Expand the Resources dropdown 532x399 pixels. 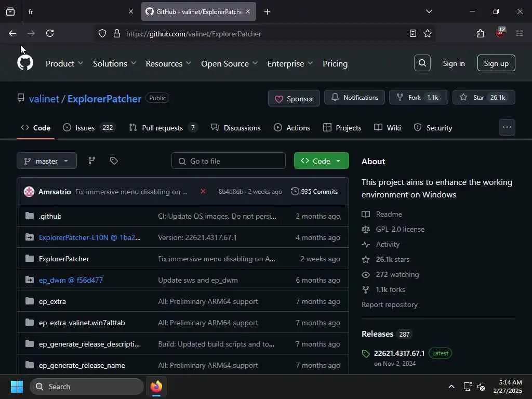tap(169, 63)
